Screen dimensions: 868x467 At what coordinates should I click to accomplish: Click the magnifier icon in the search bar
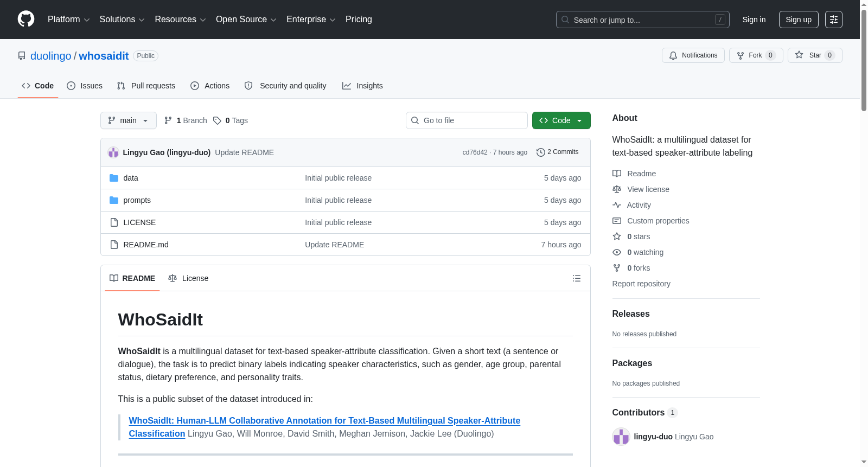point(565,20)
